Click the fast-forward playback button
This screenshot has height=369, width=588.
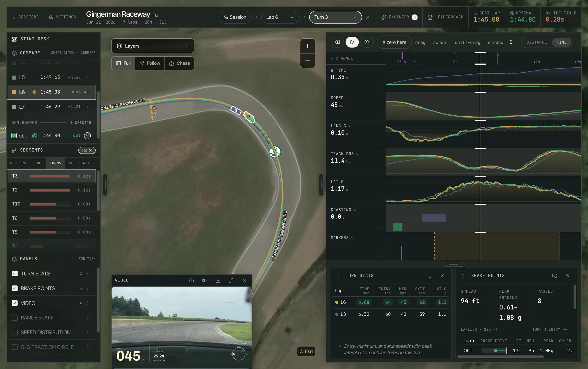(367, 42)
